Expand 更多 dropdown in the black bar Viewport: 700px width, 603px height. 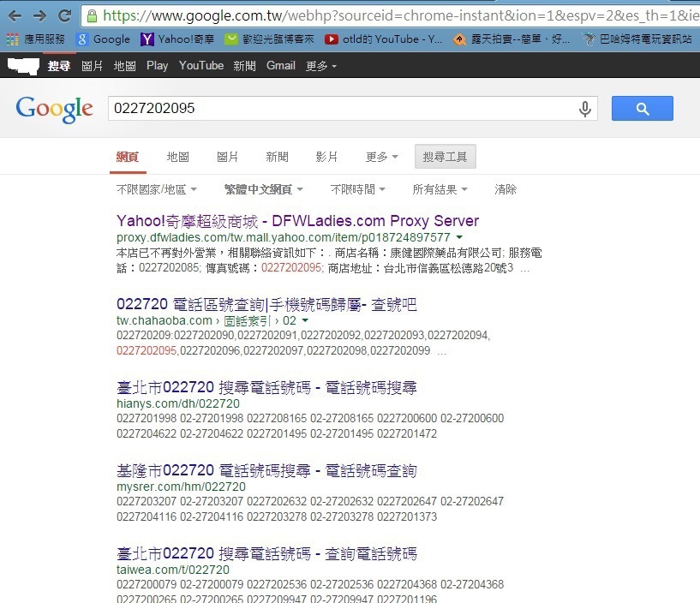(321, 66)
